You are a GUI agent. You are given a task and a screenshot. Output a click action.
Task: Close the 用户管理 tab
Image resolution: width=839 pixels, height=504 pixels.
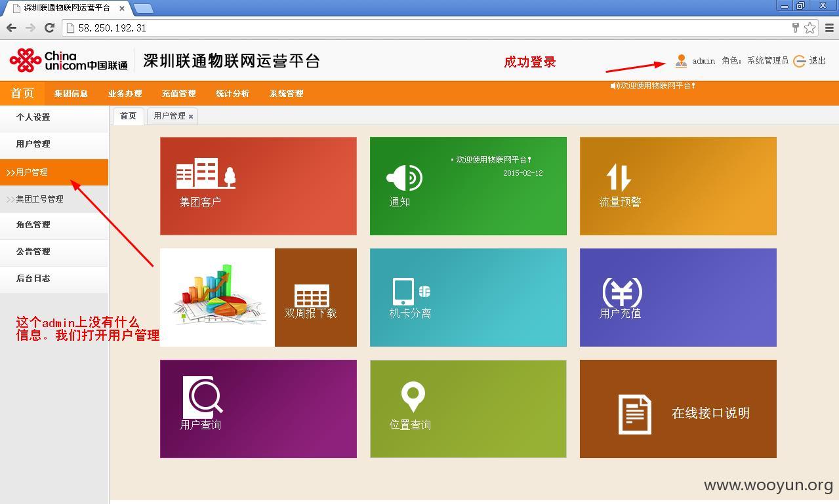[x=191, y=117]
